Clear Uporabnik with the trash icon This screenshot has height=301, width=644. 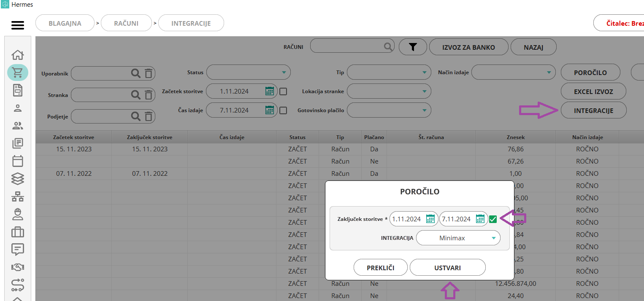[149, 73]
